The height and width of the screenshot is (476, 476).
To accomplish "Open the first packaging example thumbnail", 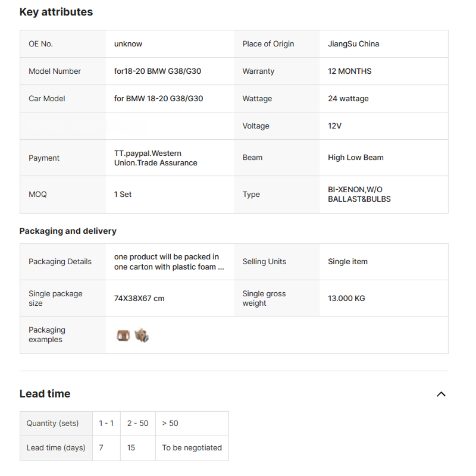I will (123, 336).
